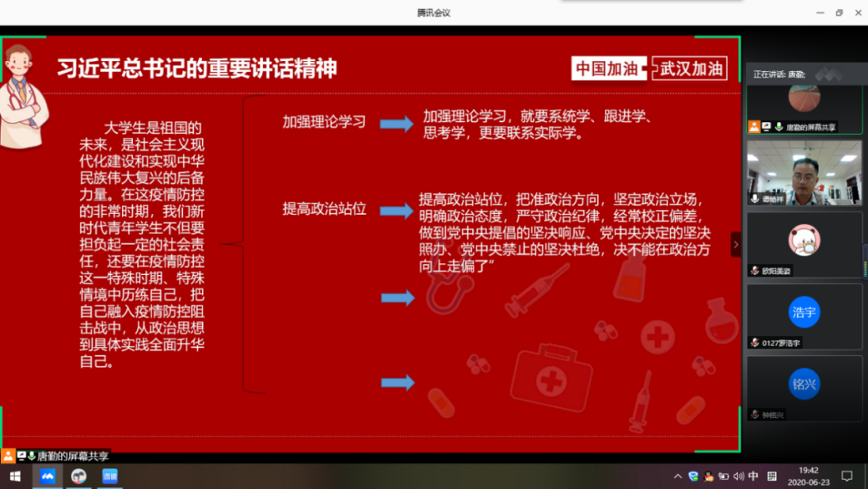This screenshot has width=868, height=489.
Task: Click the microphone icon on 谭艳祥's video
Action: [x=755, y=199]
